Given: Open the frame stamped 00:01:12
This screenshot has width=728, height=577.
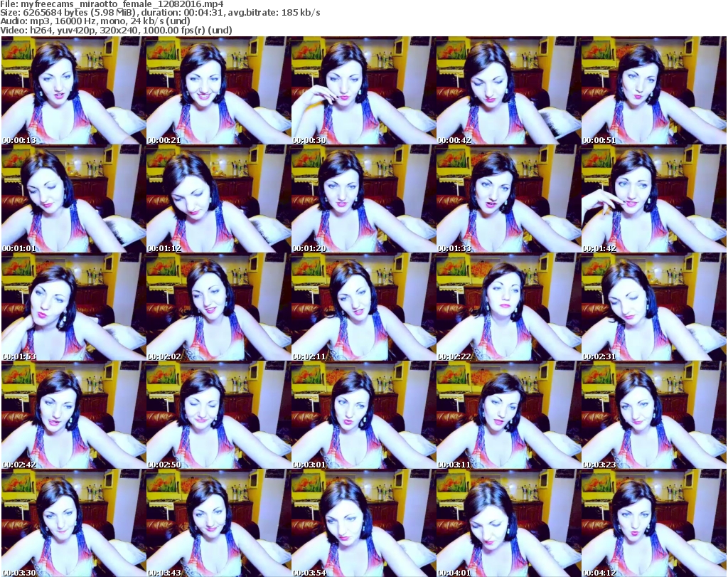Looking at the screenshot, I should [x=219, y=198].
